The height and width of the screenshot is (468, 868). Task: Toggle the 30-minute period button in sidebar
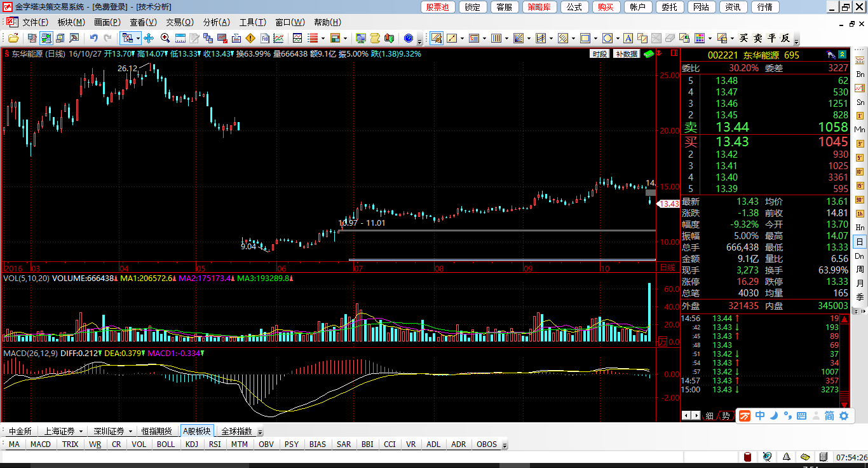click(860, 200)
